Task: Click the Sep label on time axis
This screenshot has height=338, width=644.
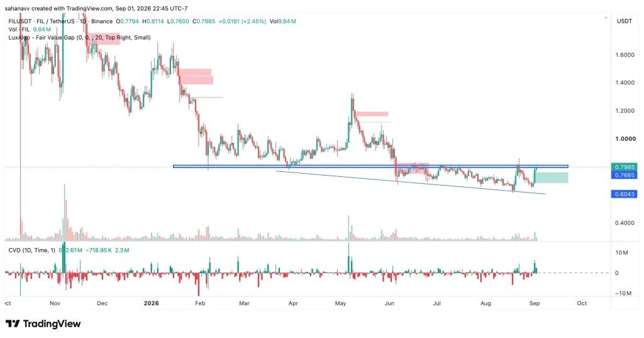Action: coord(535,303)
